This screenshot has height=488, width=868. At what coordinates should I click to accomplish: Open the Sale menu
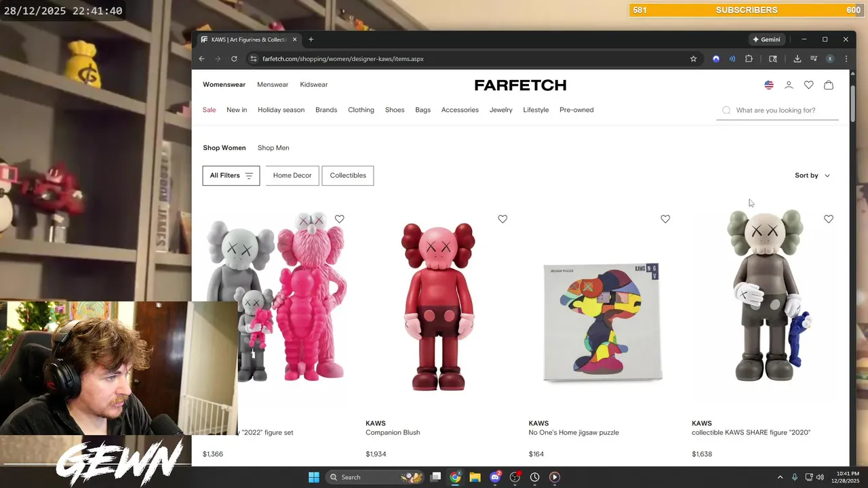tap(209, 110)
